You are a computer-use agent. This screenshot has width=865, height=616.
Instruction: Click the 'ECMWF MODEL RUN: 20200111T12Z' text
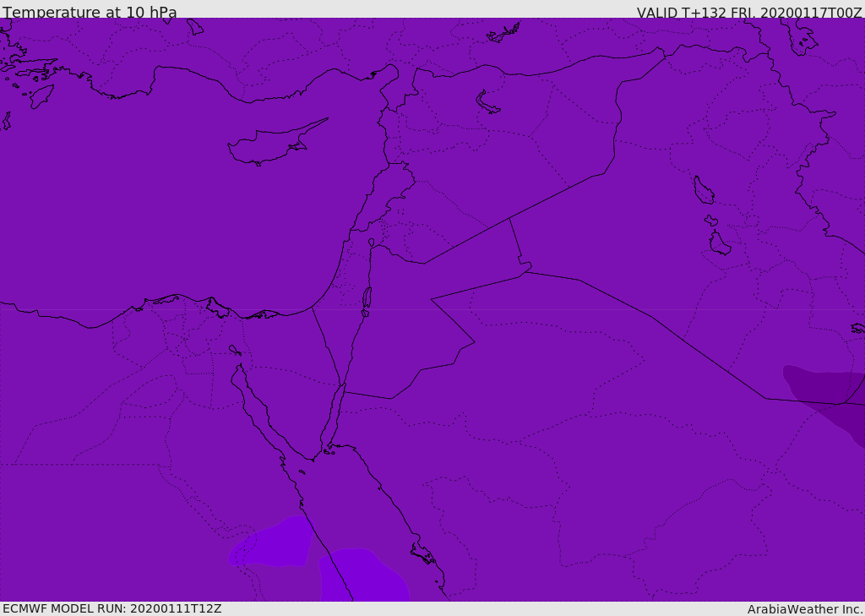pyautogui.click(x=112, y=609)
